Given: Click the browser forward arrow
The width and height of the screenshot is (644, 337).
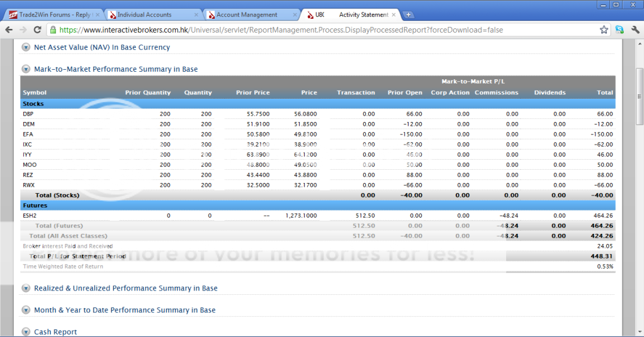Looking at the screenshot, I should coord(23,30).
